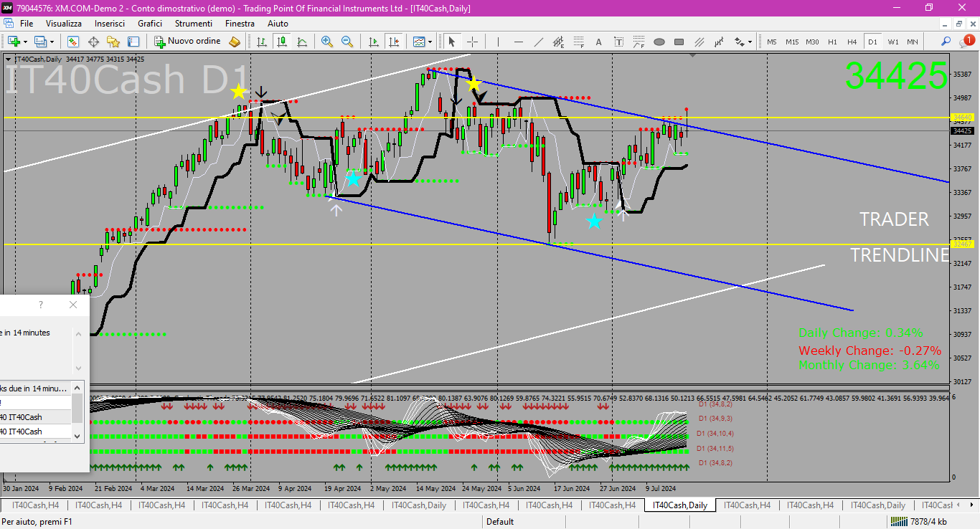The width and height of the screenshot is (980, 529).
Task: Open the File menu
Action: point(27,24)
